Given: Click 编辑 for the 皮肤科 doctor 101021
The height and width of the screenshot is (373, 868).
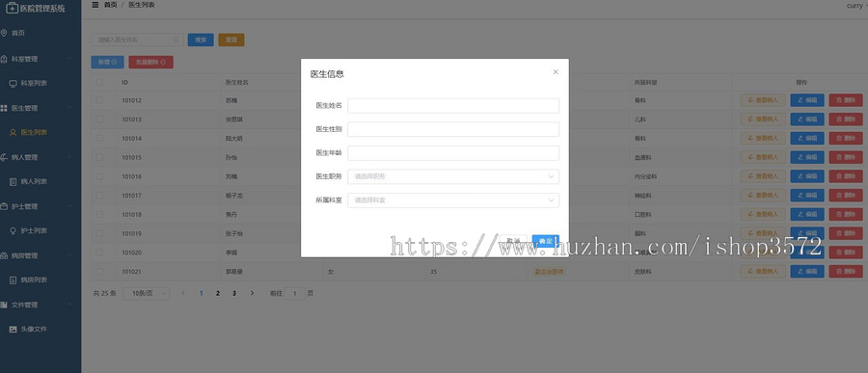Looking at the screenshot, I should pos(807,271).
